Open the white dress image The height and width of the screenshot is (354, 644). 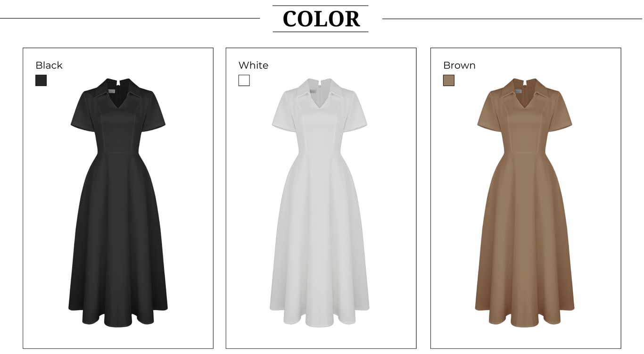[x=319, y=202]
